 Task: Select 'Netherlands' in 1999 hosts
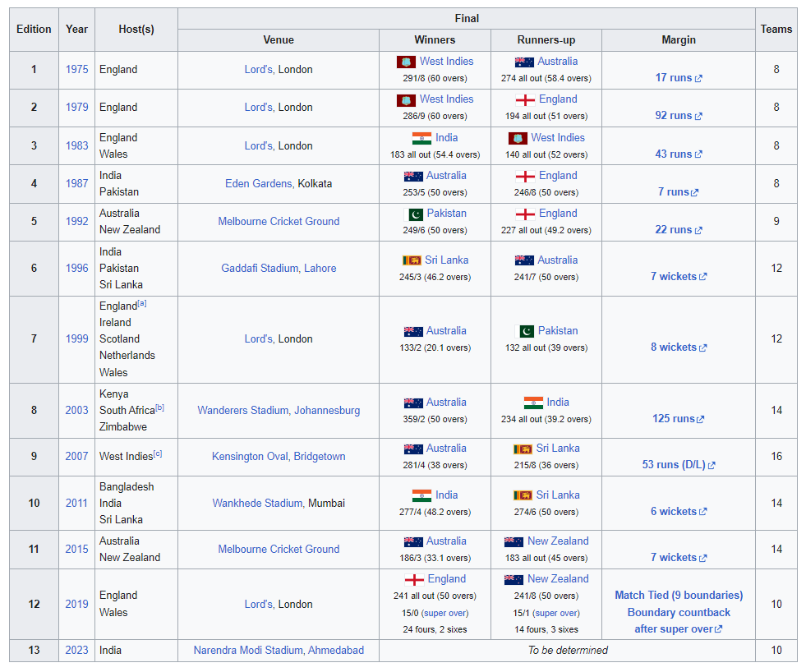(127, 356)
